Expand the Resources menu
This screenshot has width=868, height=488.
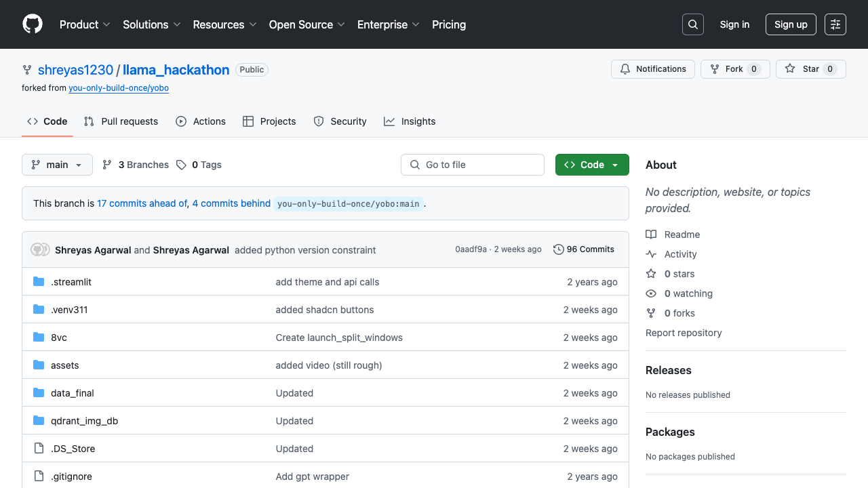point(224,24)
